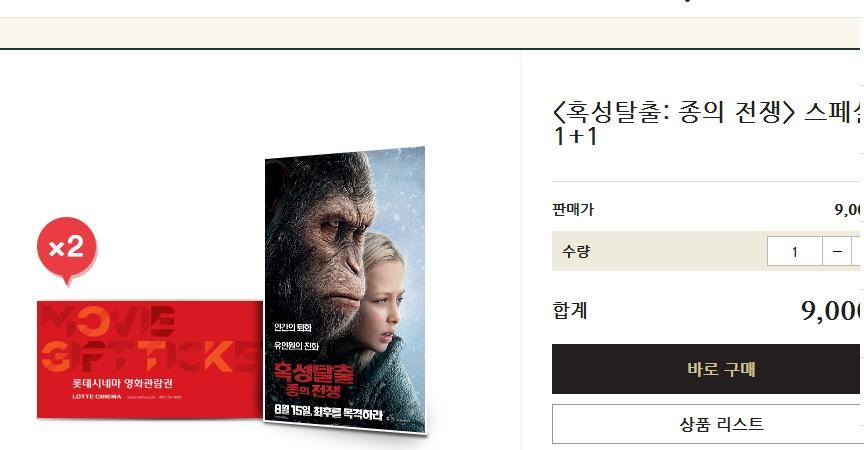Click the LOTTE CINEMA logo on the ticket
864x450 pixels.
point(96,397)
